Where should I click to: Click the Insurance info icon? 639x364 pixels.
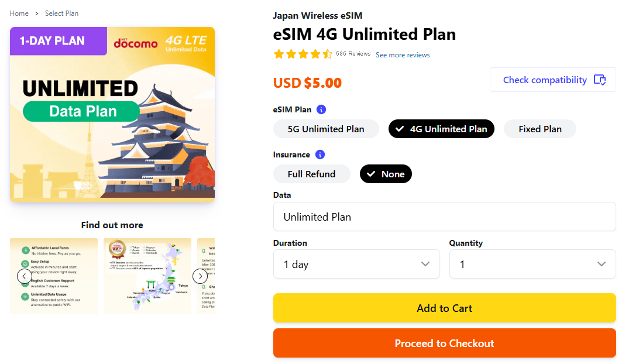[320, 154]
